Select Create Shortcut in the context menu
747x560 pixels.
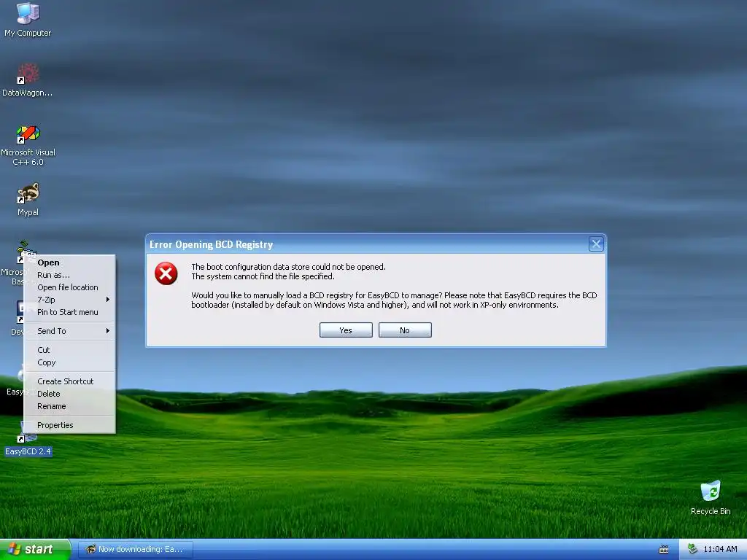69,381
